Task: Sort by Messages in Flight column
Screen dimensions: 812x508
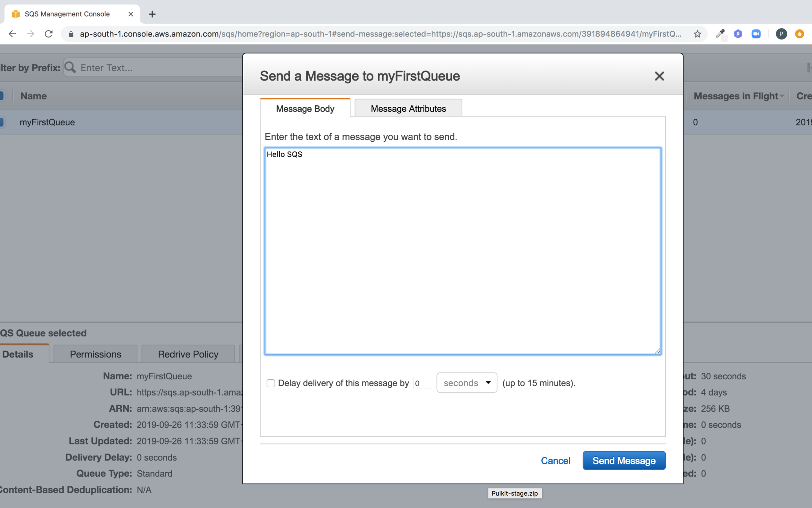Action: pyautogui.click(x=736, y=96)
